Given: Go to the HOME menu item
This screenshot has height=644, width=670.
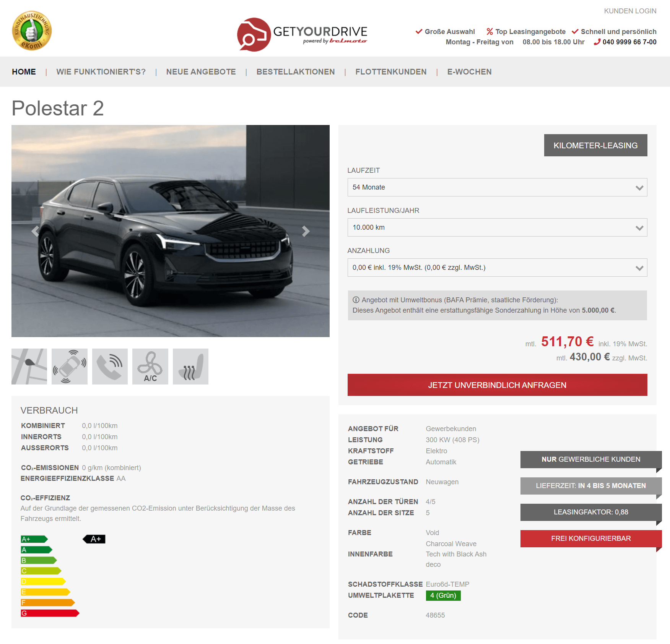Looking at the screenshot, I should pos(24,72).
